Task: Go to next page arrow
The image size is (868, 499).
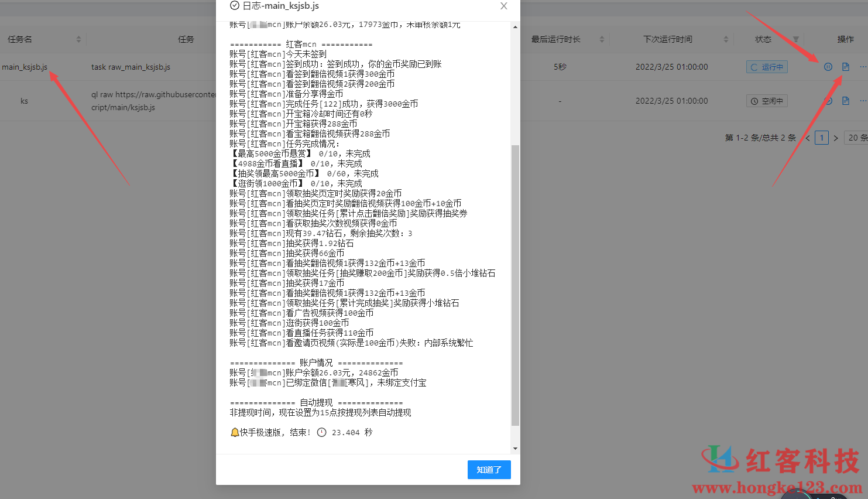Action: (x=836, y=138)
